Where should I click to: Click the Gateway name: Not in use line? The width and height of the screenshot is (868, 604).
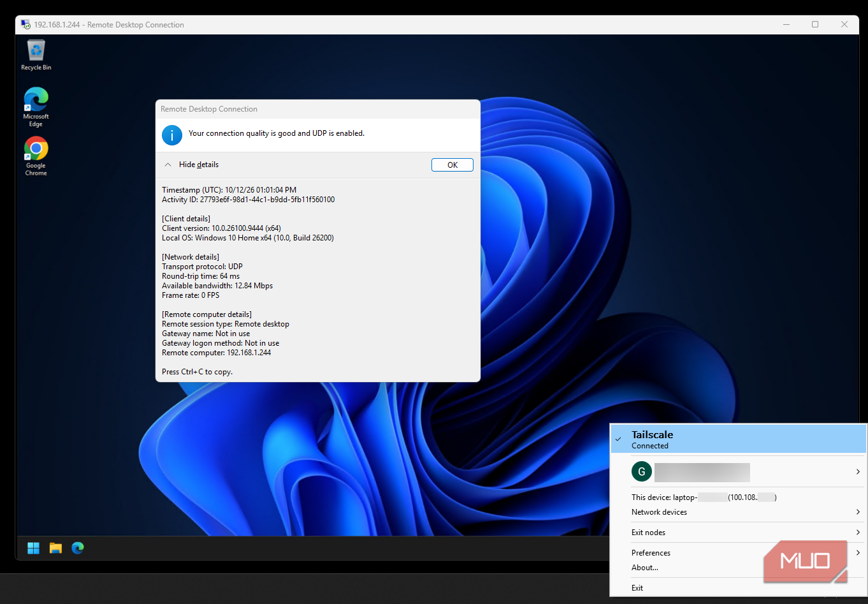(x=206, y=334)
